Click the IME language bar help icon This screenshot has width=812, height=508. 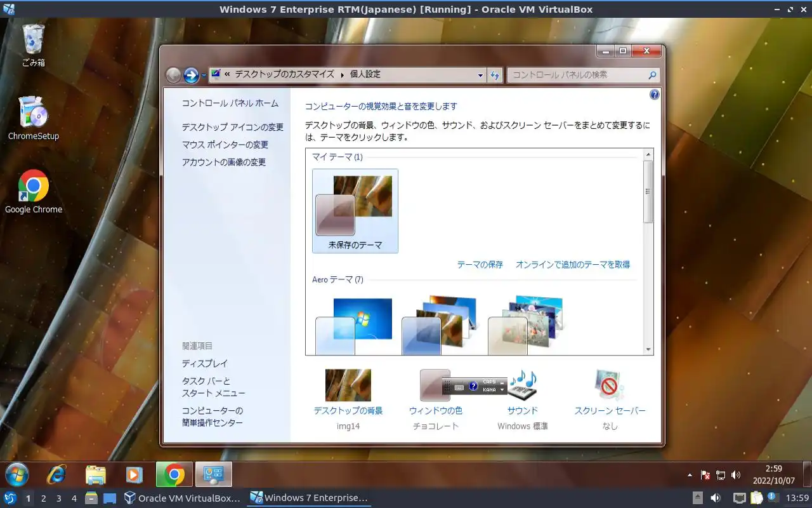pos(473,386)
